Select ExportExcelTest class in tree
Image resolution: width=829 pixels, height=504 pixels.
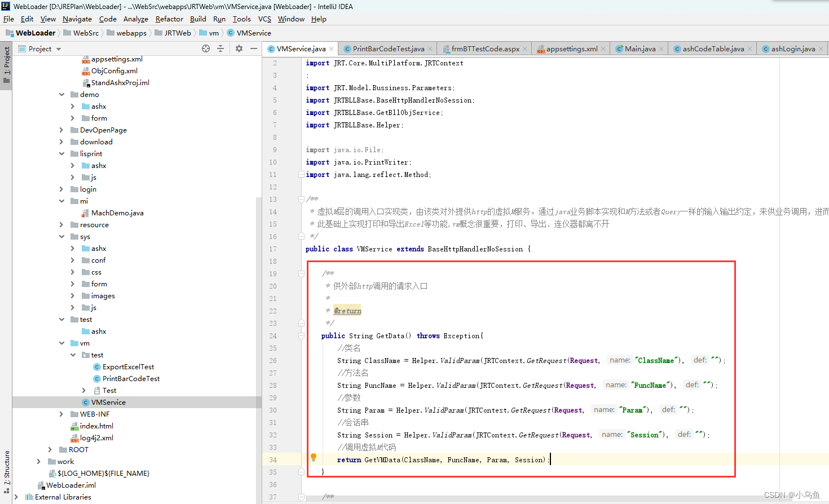(x=128, y=367)
